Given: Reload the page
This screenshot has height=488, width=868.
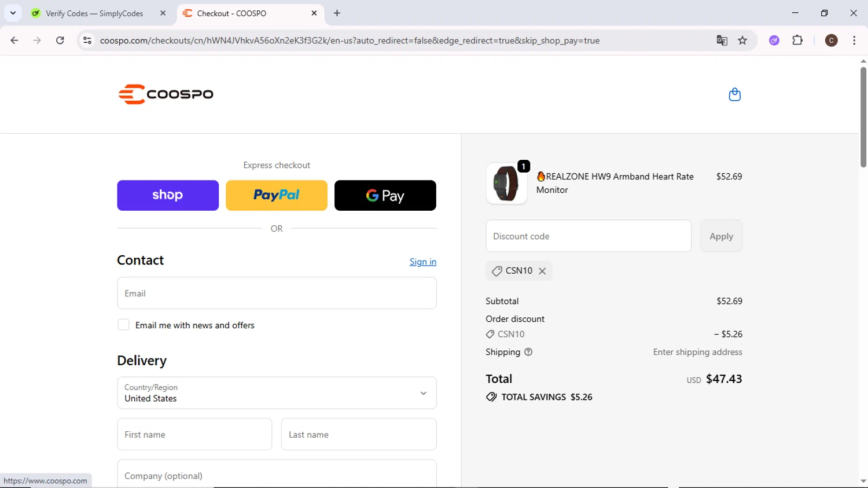Looking at the screenshot, I should [x=60, y=41].
